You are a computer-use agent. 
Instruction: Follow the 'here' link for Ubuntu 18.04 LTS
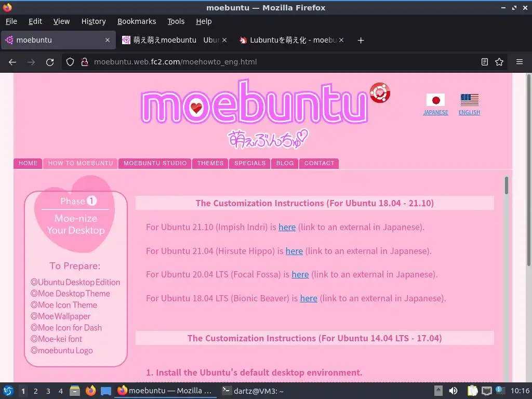pyautogui.click(x=309, y=298)
